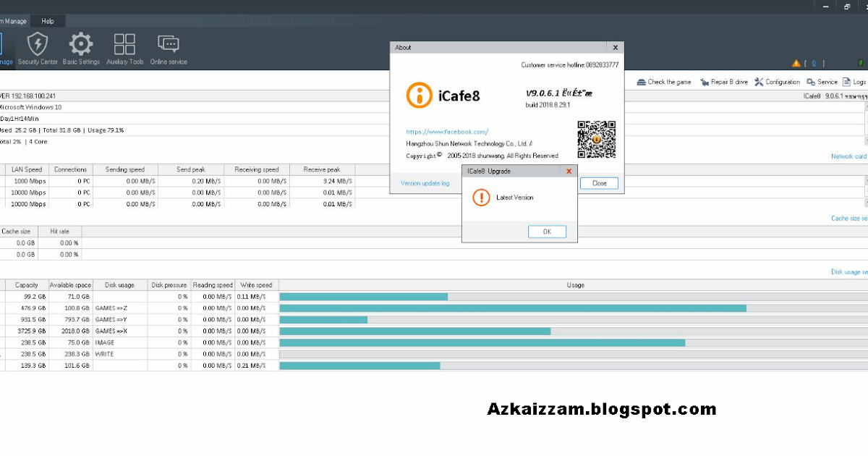Open Basic Settings
This screenshot has width=868, height=456.
pyautogui.click(x=80, y=47)
